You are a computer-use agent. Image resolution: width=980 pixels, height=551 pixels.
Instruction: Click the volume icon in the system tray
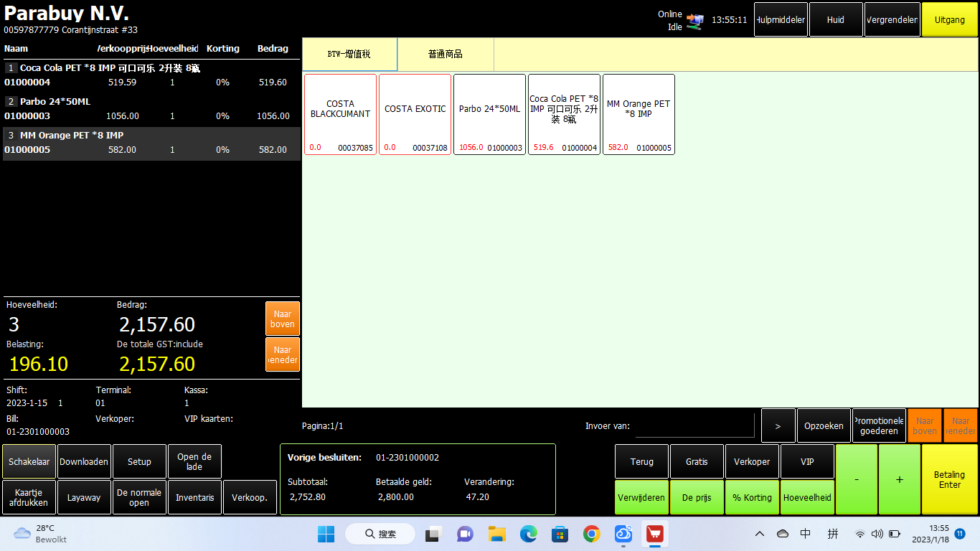click(877, 534)
